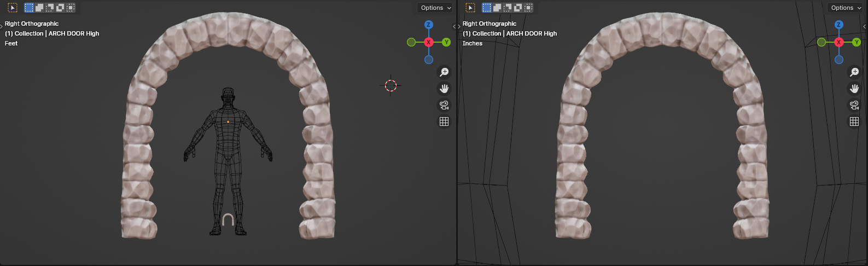Choose Subtract Selection mode in right viewport
868x266 pixels.
[x=508, y=8]
